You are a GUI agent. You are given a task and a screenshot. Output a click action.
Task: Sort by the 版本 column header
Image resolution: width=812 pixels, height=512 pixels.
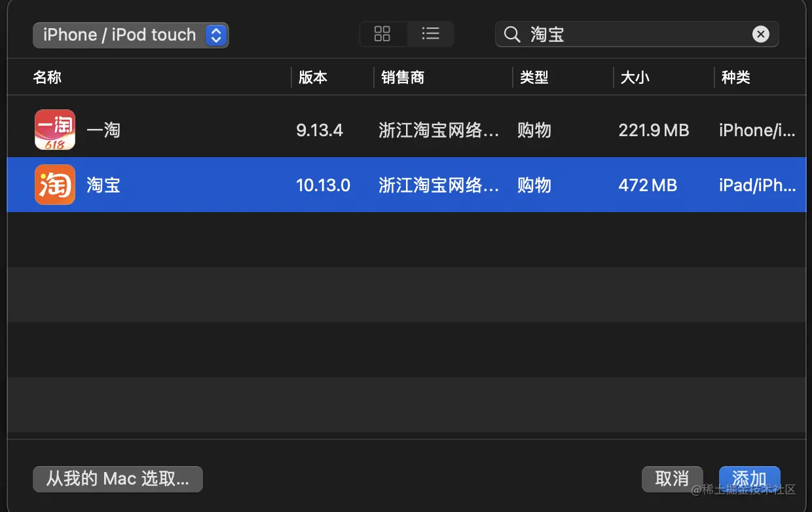pos(312,77)
